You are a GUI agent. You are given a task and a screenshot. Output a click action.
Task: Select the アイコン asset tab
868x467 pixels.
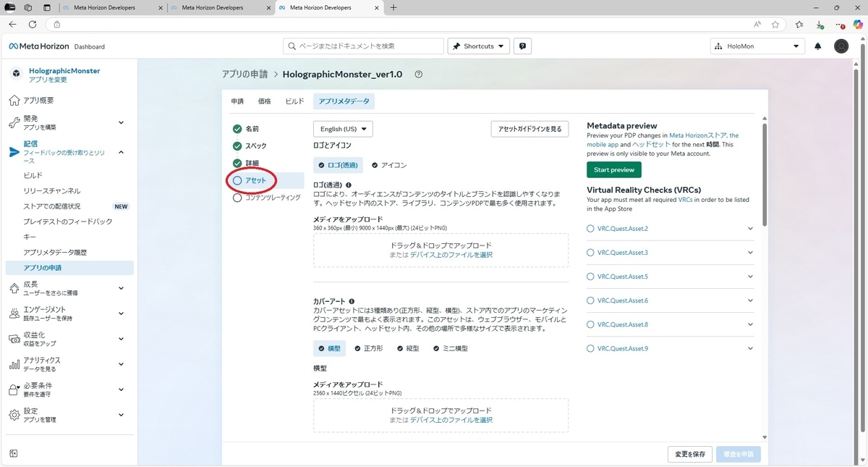389,165
